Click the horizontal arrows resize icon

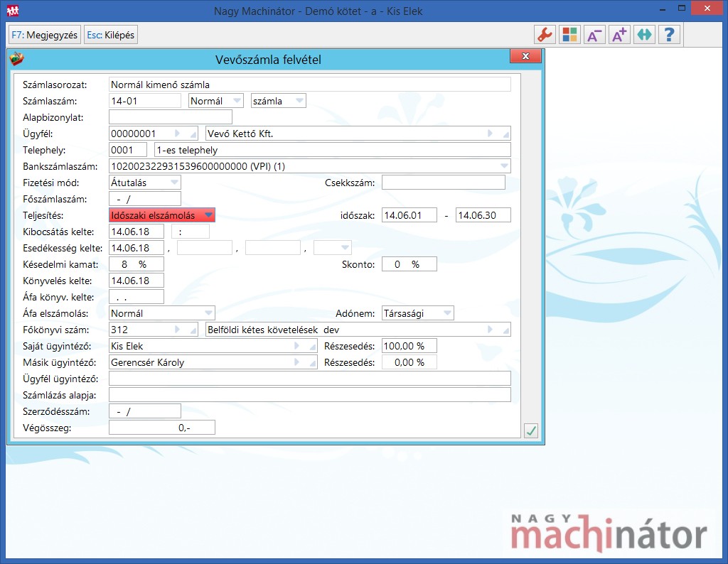coord(644,35)
